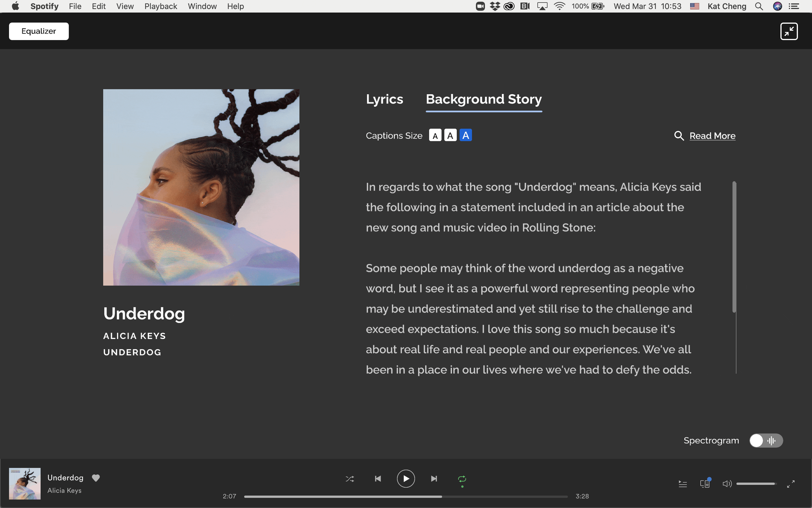Viewport: 812px width, 508px height.
Task: Click the Zoom camera menu bar icon
Action: point(480,6)
